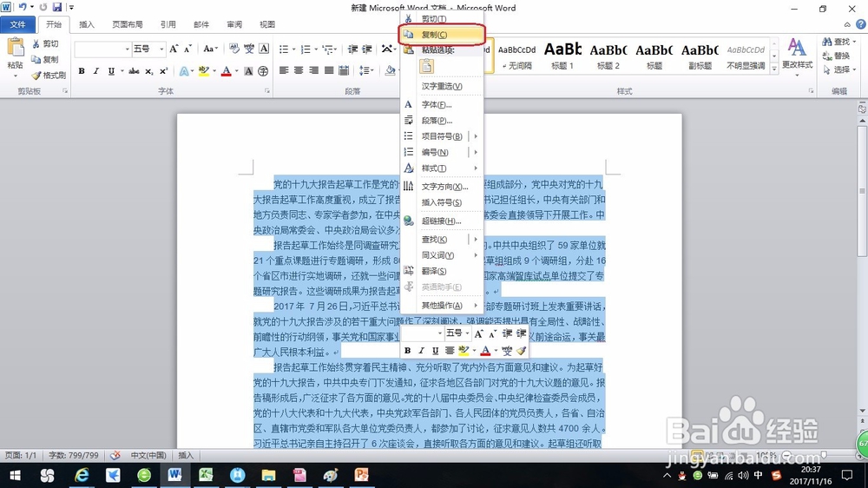Screen dimensions: 868x488
Task: Click the vertical scrollbar down arrow
Action: 863,411
